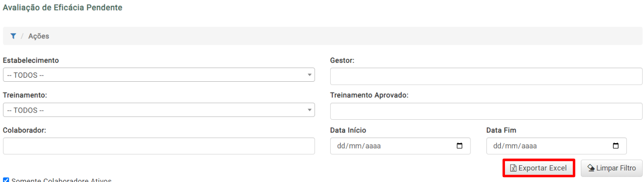Click the Avaliação de Eficácia Pendente title

click(x=63, y=8)
